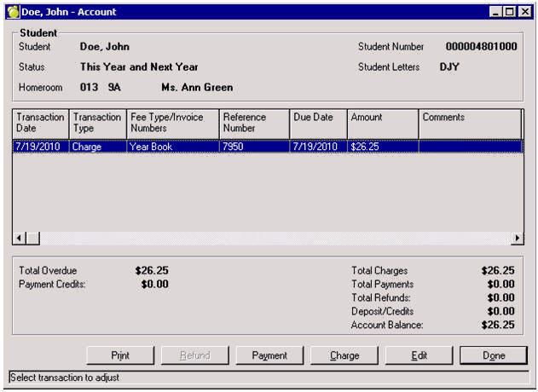Click the Edit button
Image resolution: width=538 pixels, height=392 pixels.
419,355
